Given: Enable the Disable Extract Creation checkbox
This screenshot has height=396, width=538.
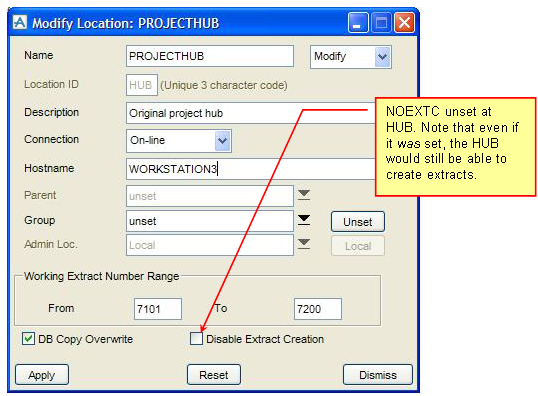Looking at the screenshot, I should click(197, 339).
